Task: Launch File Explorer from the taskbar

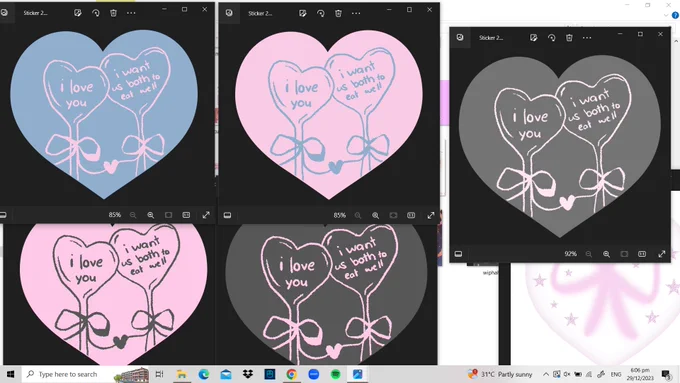Action: (181, 374)
